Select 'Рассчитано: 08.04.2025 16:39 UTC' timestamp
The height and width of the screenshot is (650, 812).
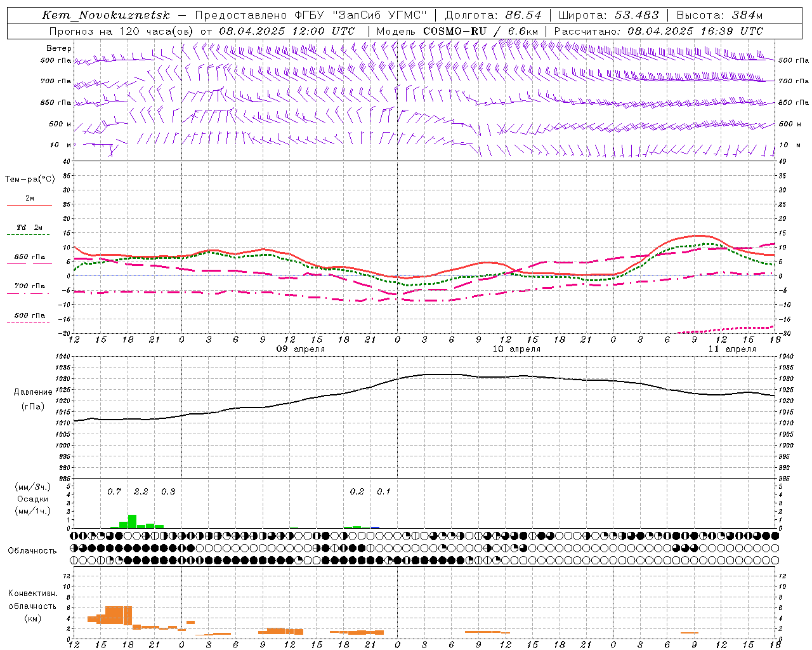(x=658, y=31)
